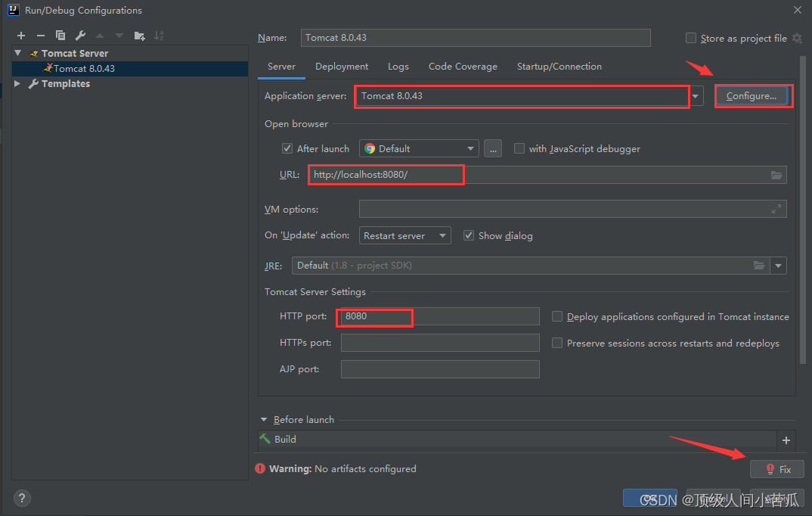This screenshot has height=516, width=812.
Task: Open Code Coverage tab
Action: click(463, 67)
